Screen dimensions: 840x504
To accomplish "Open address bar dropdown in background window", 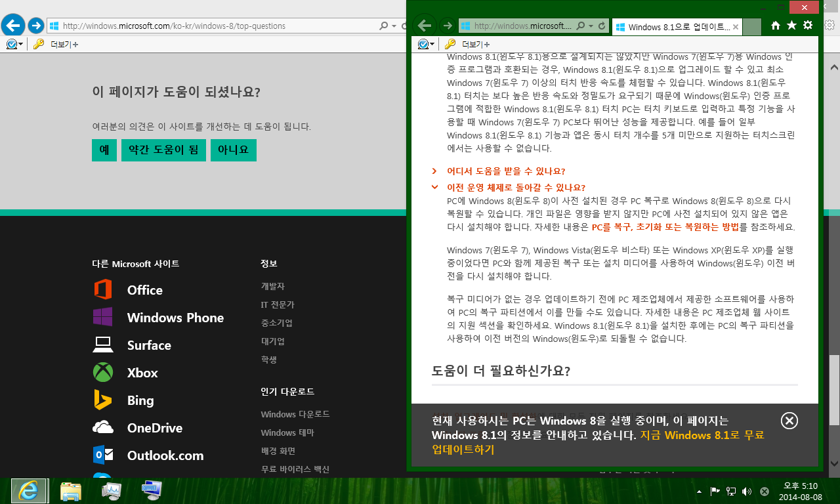I will [x=394, y=26].
